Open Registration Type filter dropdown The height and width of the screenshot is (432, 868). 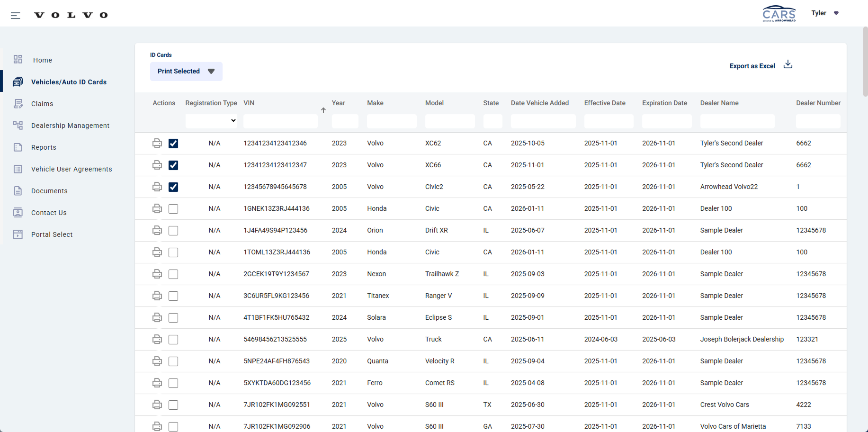[211, 121]
